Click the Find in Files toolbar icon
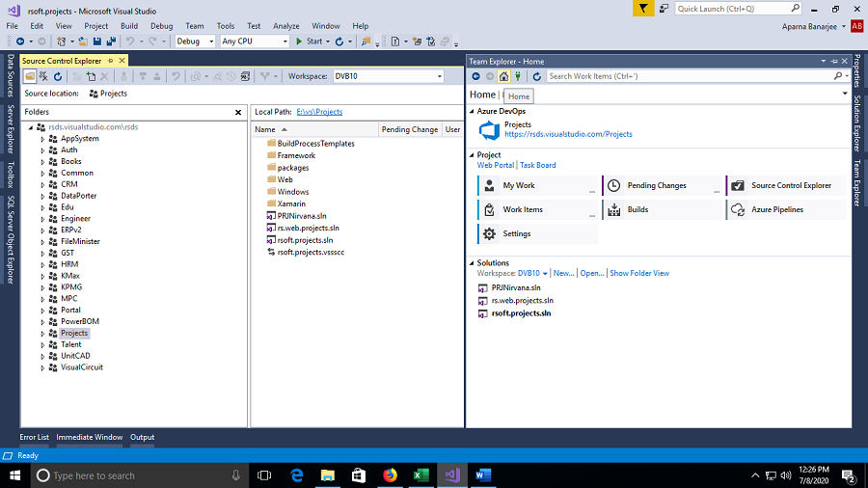This screenshot has width=868, height=488. tap(366, 41)
